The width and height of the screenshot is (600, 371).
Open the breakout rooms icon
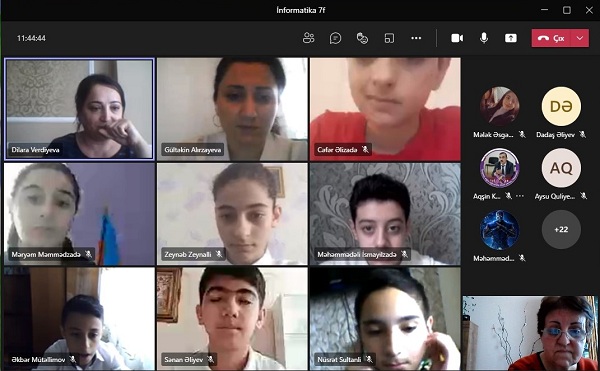pyautogui.click(x=389, y=38)
